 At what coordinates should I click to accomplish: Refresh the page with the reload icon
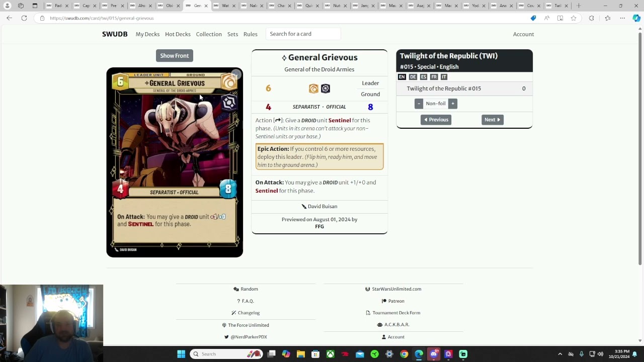click(x=24, y=18)
